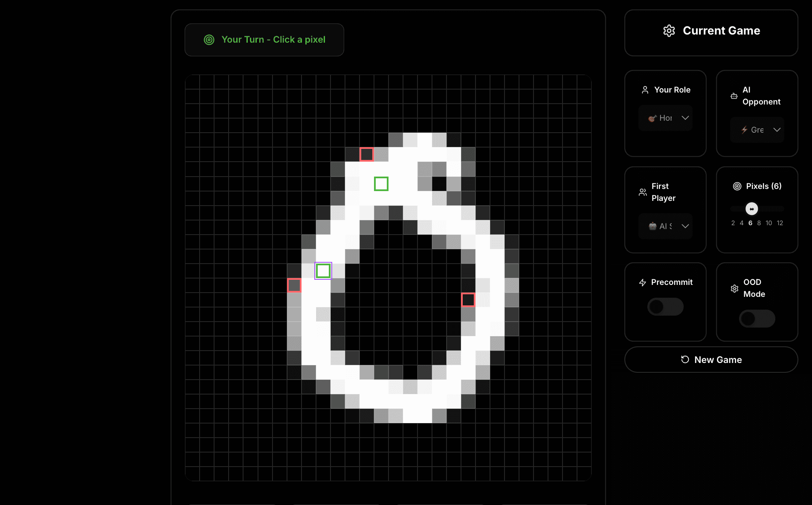The height and width of the screenshot is (505, 812).
Task: Click the Pixels slider value 4
Action: [742, 223]
